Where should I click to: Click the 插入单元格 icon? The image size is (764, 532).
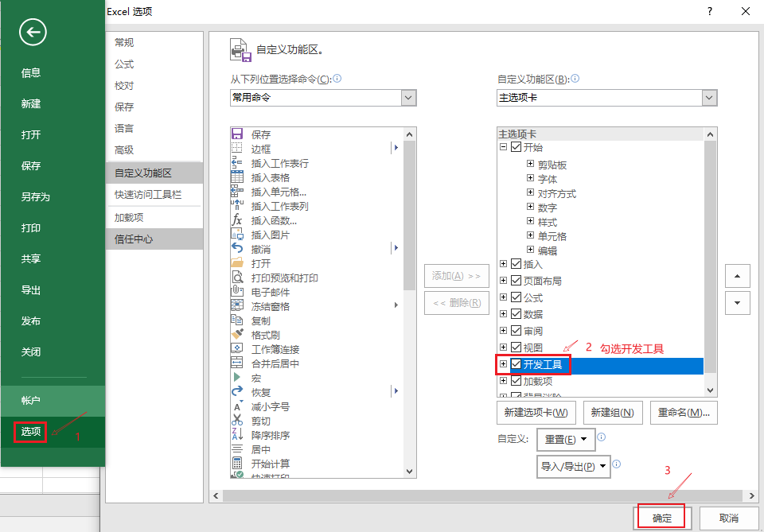point(237,191)
